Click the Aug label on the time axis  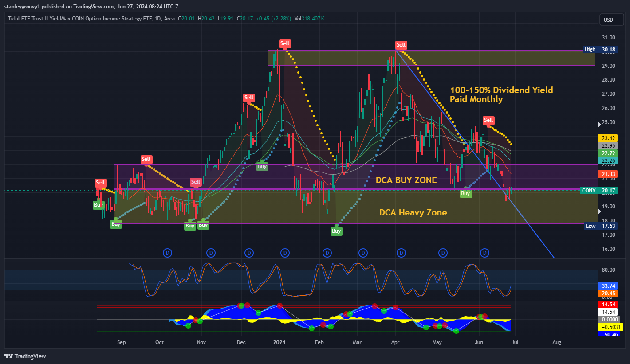tap(557, 342)
